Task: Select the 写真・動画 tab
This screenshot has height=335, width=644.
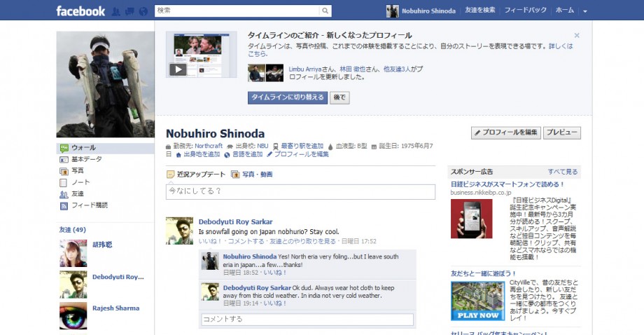Action: pyautogui.click(x=252, y=175)
